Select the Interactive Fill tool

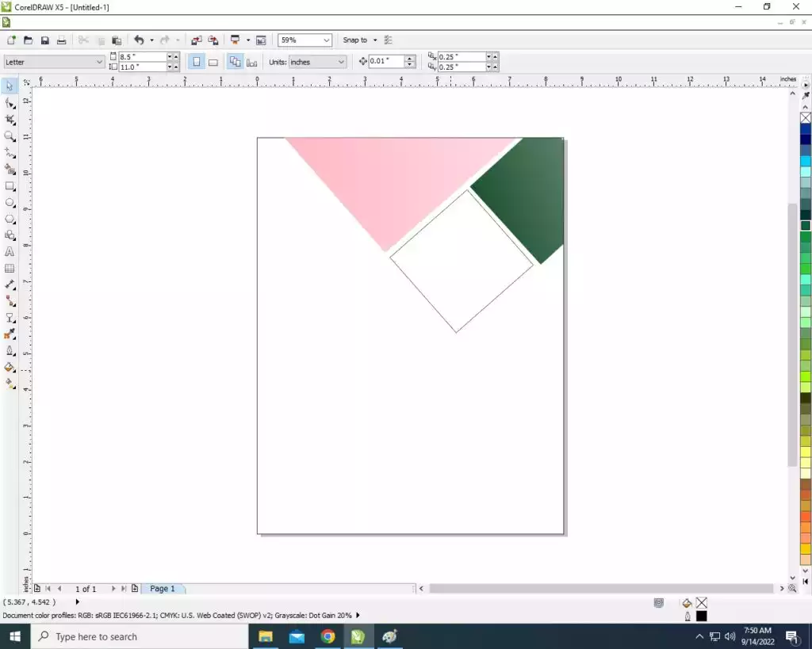[x=10, y=384]
